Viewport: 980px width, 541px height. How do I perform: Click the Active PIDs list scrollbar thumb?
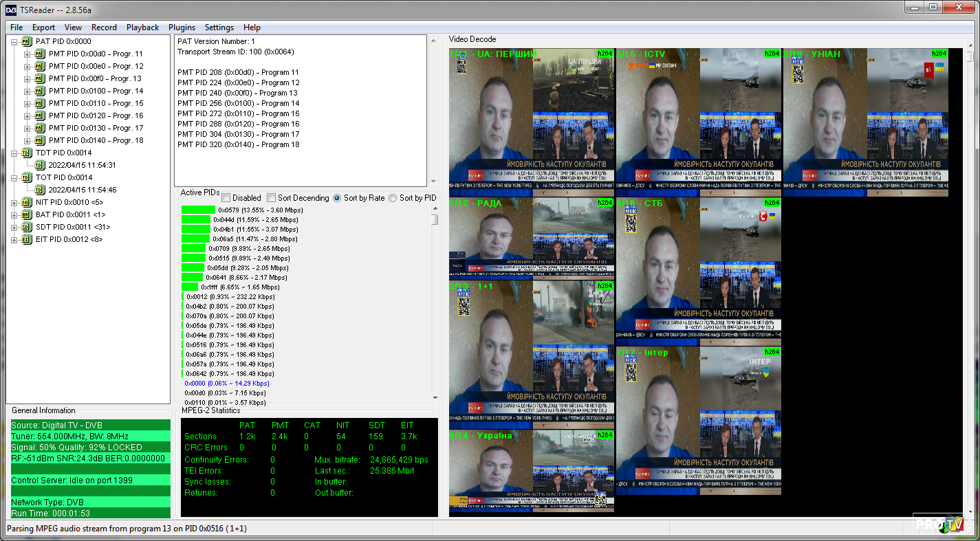[435, 219]
